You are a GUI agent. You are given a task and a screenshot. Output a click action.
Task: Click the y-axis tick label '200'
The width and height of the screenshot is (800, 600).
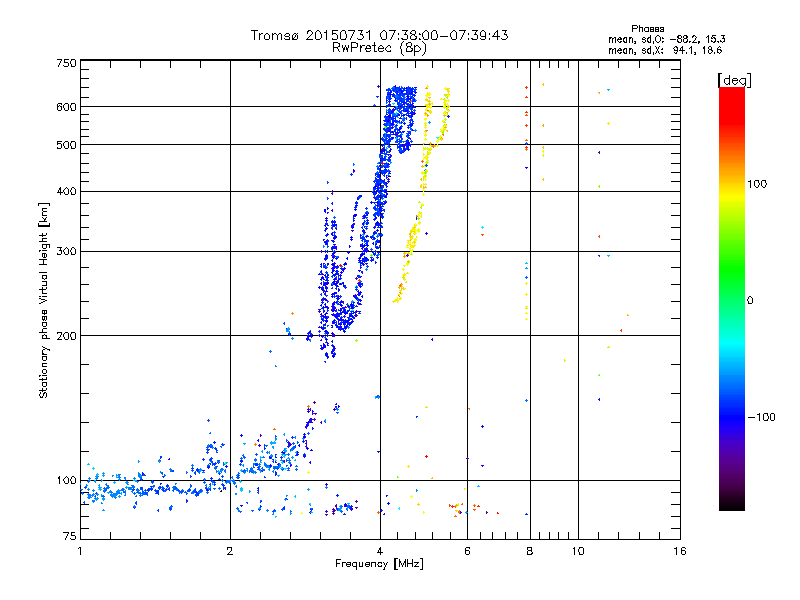click(66, 336)
